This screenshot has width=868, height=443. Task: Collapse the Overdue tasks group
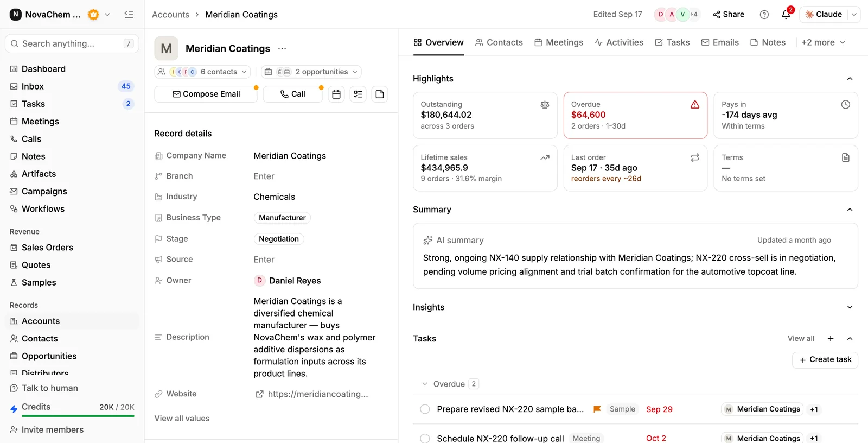point(425,384)
